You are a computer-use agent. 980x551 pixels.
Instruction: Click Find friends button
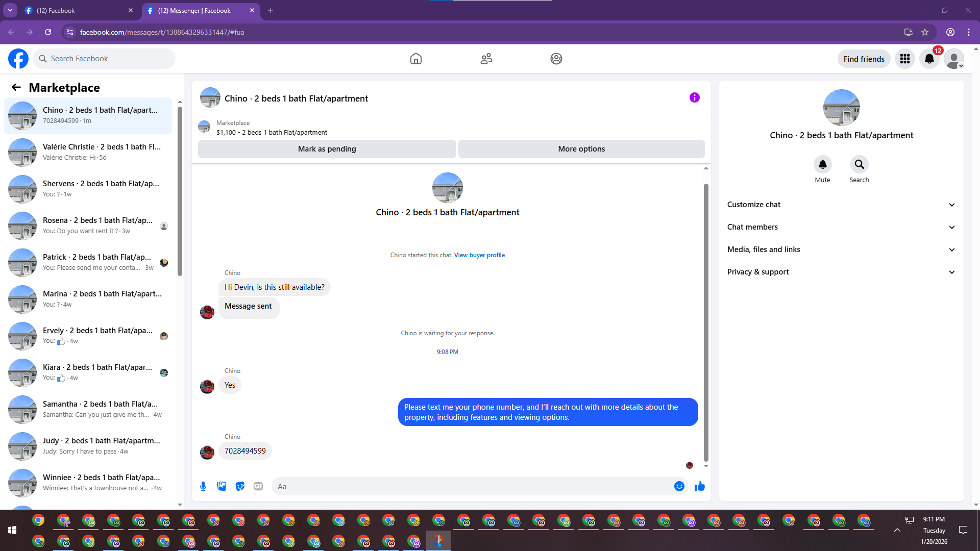point(864,59)
